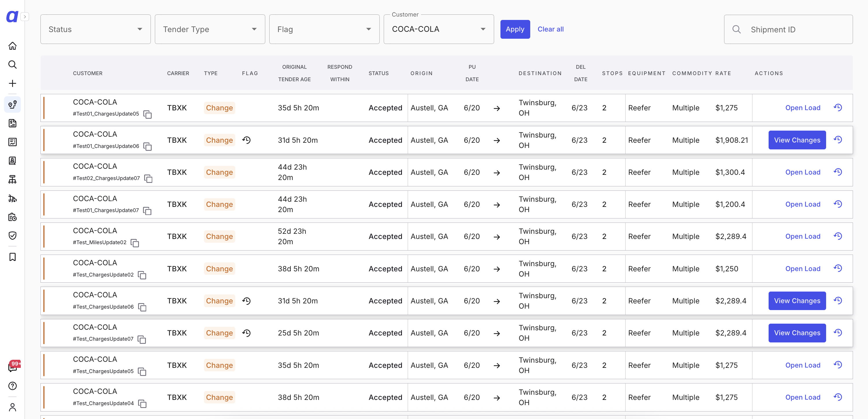
Task: Click the $1,300.4 rate cell
Action: pos(730,172)
